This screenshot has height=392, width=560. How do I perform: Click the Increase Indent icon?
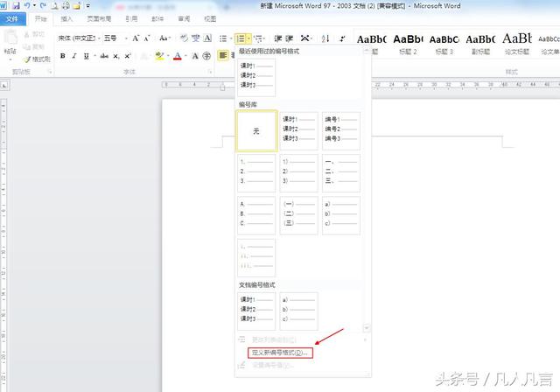[x=290, y=38]
